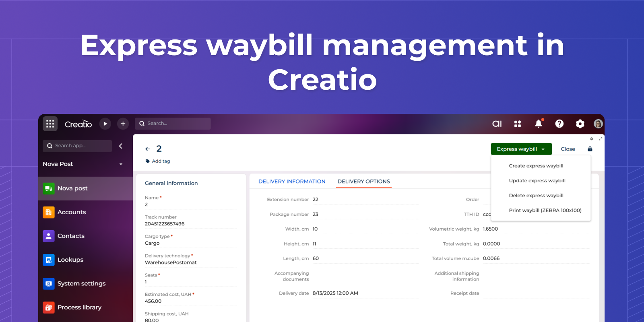The width and height of the screenshot is (644, 322).
Task: Open Nova post section label
Action: [x=72, y=188]
